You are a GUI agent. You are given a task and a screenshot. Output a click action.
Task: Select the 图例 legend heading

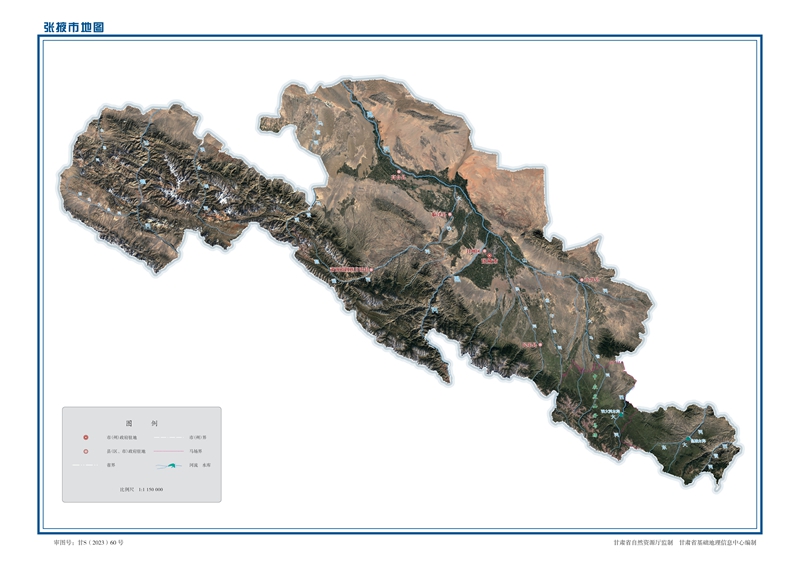(x=142, y=422)
